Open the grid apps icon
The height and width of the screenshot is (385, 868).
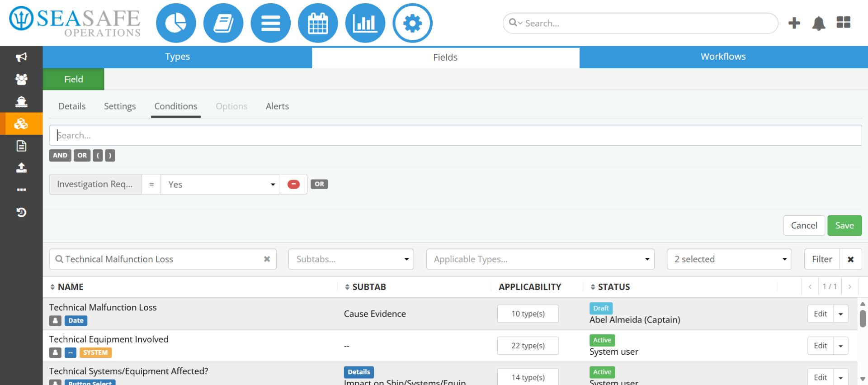pyautogui.click(x=844, y=23)
